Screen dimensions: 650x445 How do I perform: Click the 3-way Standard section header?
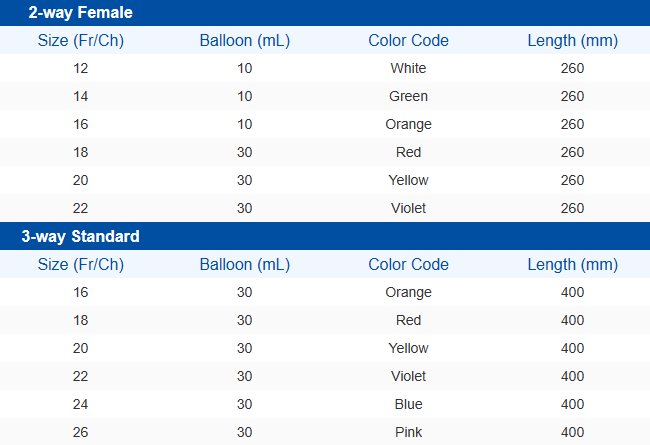click(x=80, y=237)
